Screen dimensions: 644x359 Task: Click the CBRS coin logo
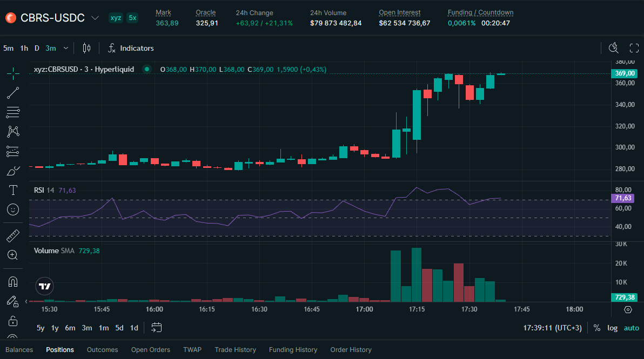coord(11,18)
